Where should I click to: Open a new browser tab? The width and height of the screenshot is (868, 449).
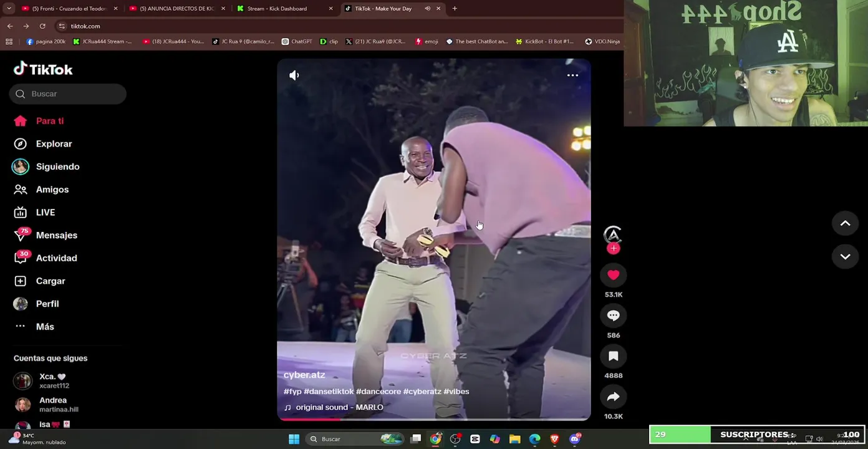[455, 9]
